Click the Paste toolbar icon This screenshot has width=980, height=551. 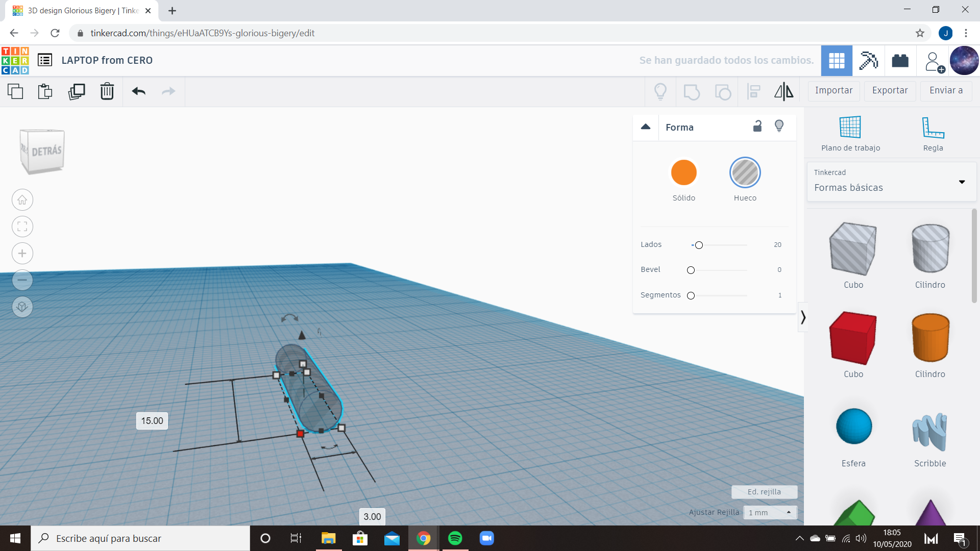(45, 91)
